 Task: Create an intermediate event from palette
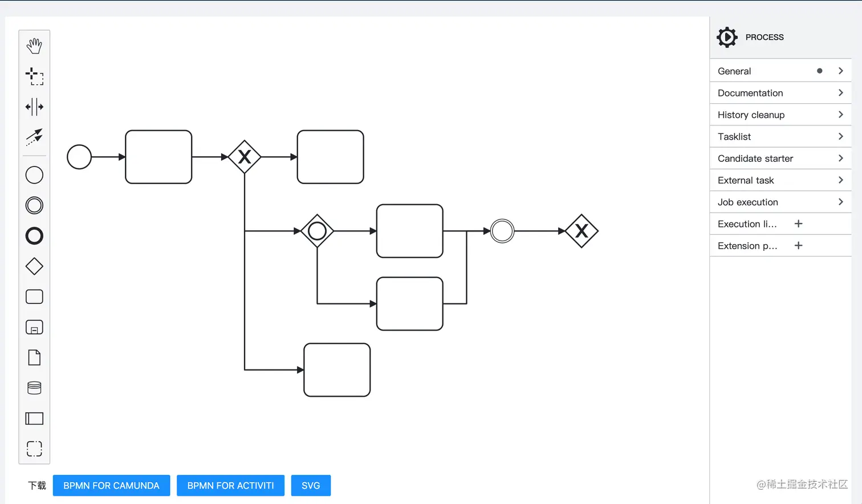click(34, 205)
